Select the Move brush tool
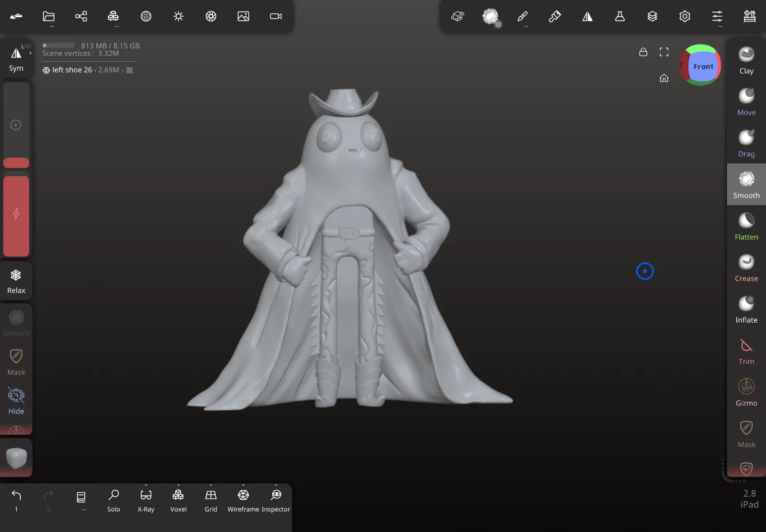 tap(746, 102)
